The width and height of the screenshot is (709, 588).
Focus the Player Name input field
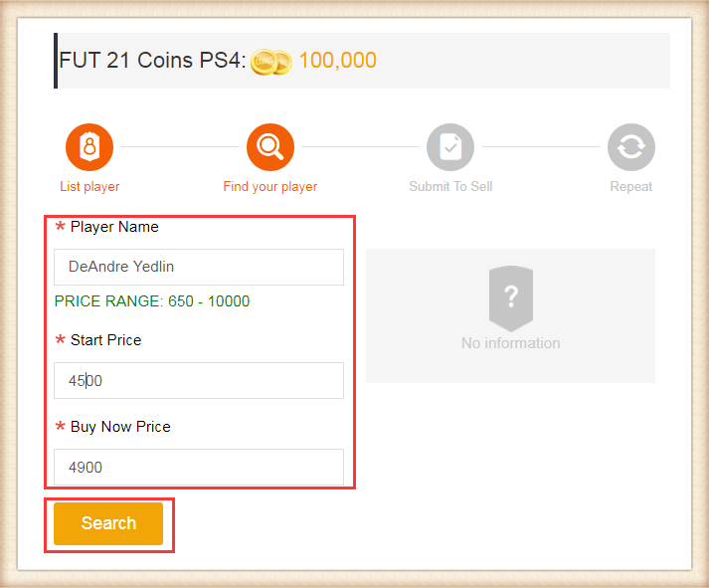(199, 268)
